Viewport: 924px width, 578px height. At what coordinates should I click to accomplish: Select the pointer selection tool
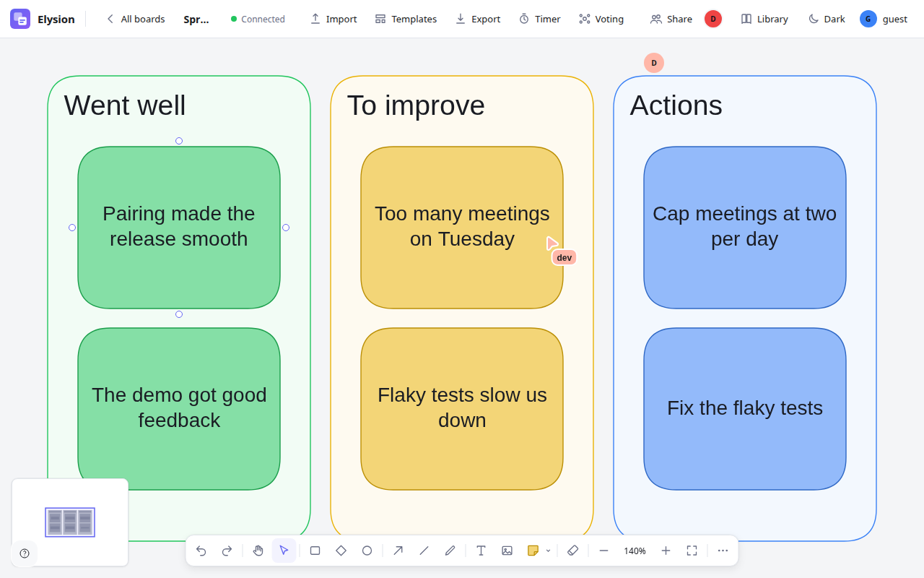tap(284, 551)
